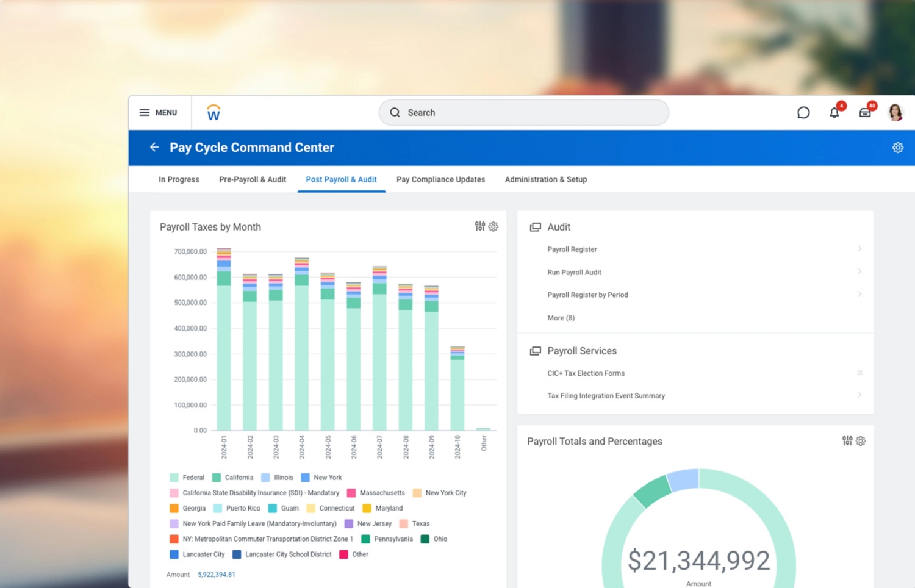Click the back arrow in the blue header

click(x=154, y=147)
